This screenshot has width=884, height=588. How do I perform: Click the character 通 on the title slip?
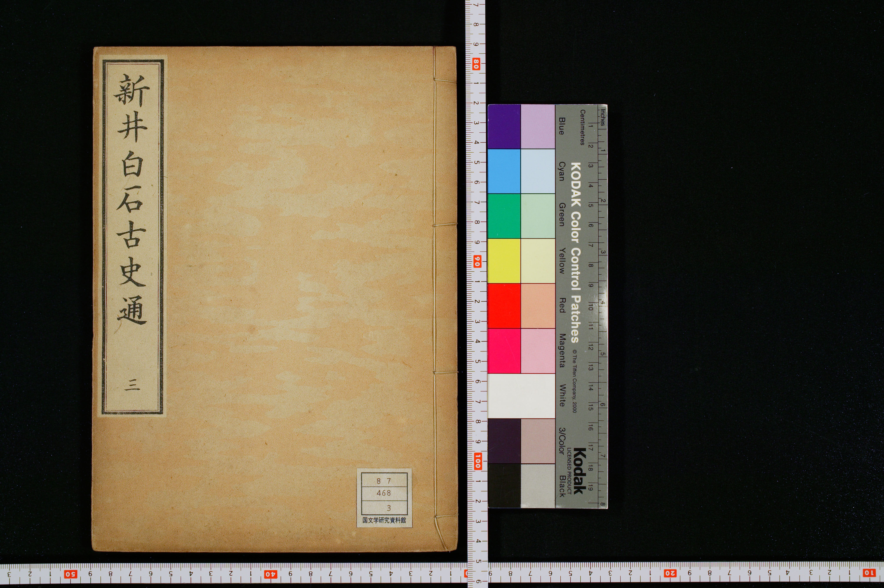132,310
